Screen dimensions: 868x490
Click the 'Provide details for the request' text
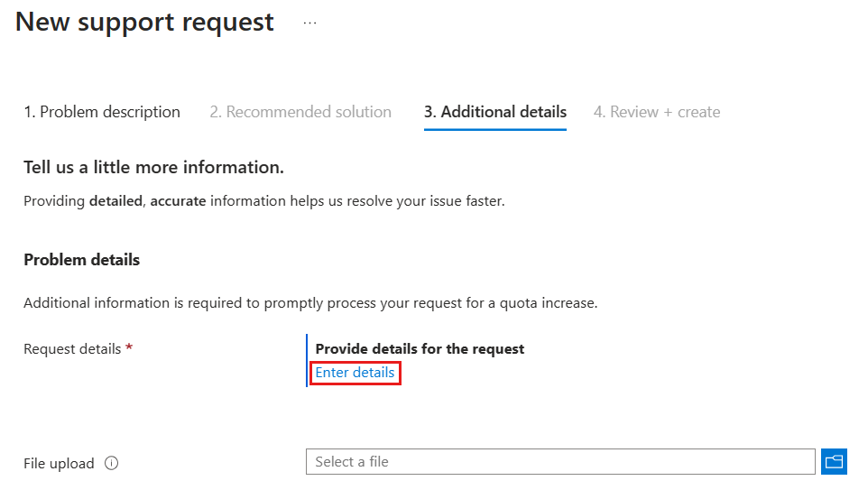click(x=420, y=348)
